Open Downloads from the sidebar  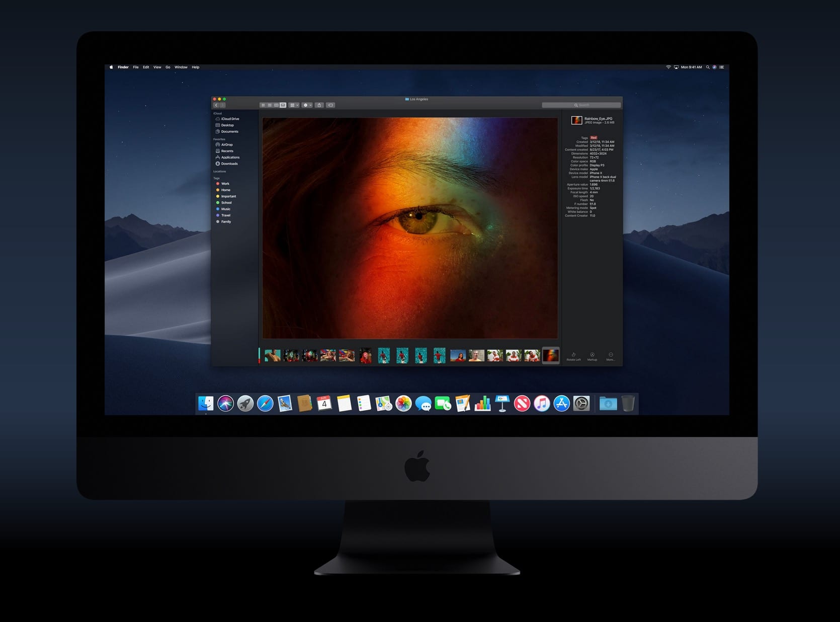click(226, 164)
